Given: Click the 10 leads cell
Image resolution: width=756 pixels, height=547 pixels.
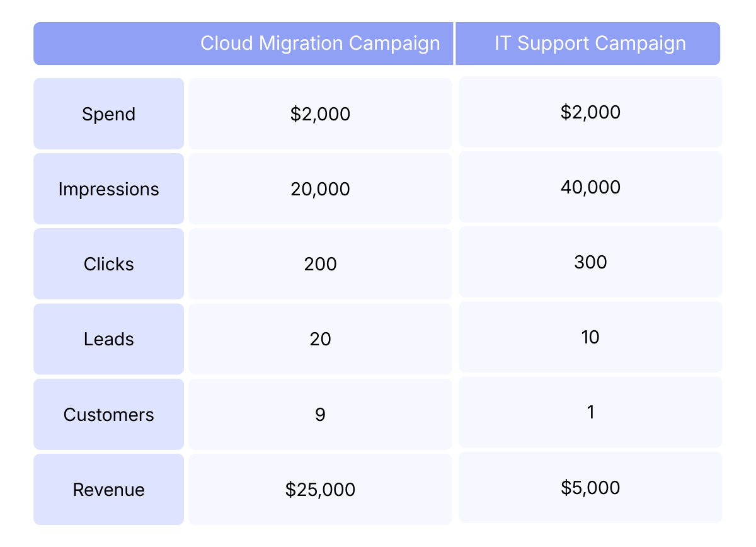Looking at the screenshot, I should 590,337.
